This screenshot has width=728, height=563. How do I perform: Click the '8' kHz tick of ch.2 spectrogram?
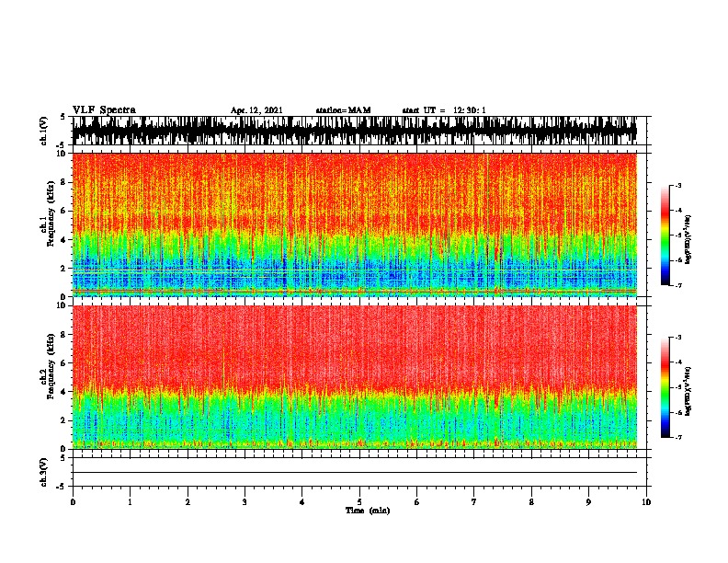pyautogui.click(x=64, y=335)
